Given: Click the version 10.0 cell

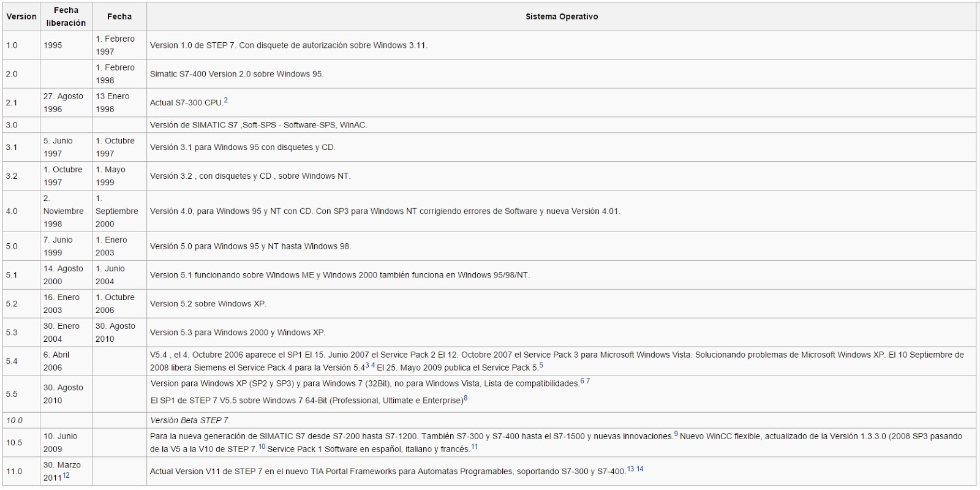Looking at the screenshot, I should [21, 420].
